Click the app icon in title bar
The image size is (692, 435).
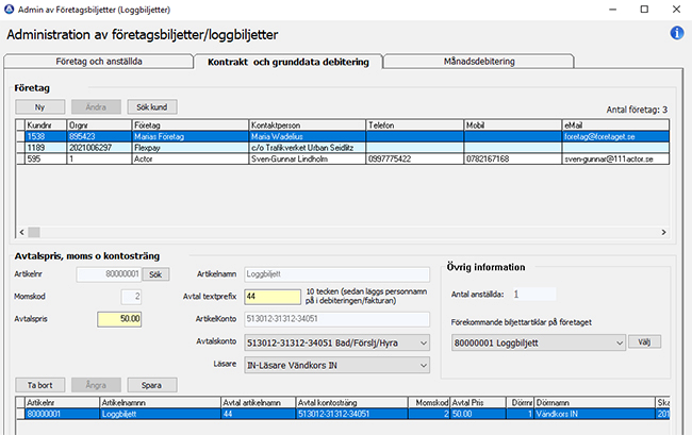(9, 9)
